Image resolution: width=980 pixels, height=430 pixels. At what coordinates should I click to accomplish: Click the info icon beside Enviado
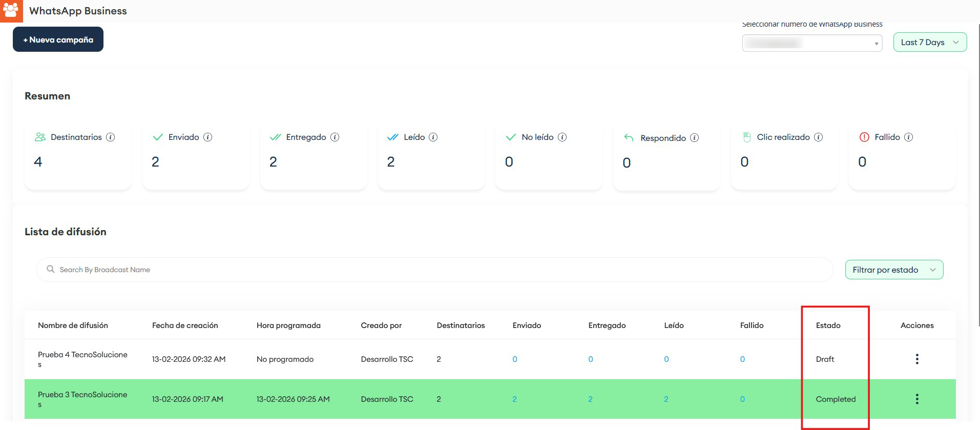click(207, 137)
